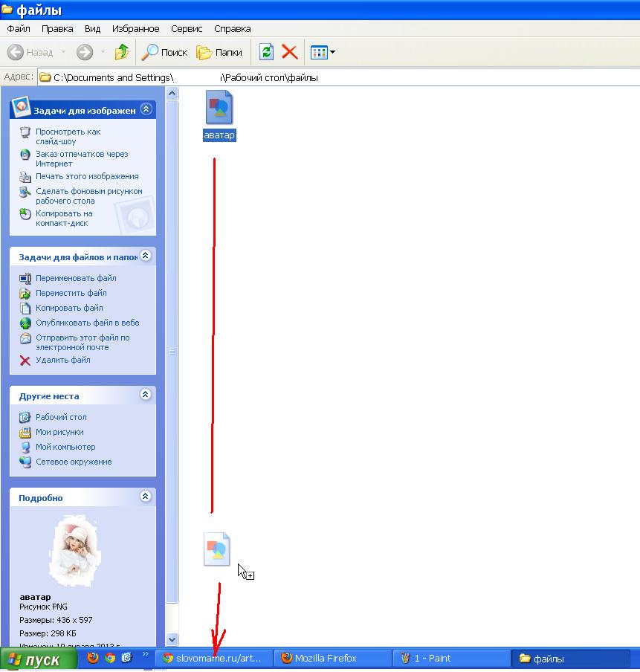
Task: Click the red X delete toolbar icon
Action: tap(290, 52)
